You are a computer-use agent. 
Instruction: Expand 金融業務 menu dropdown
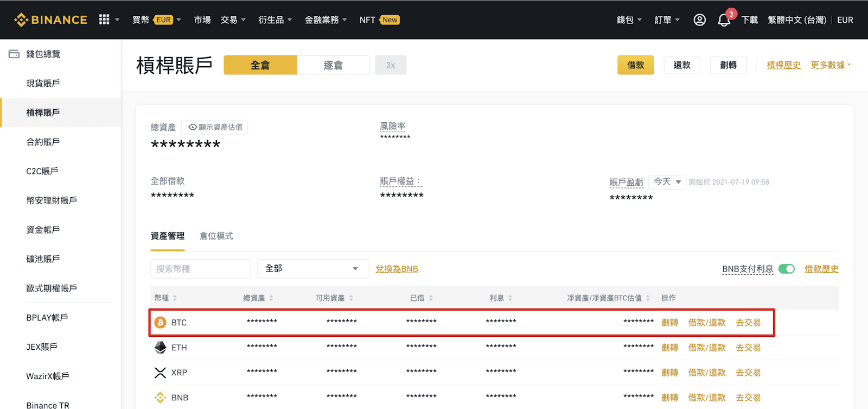point(325,20)
